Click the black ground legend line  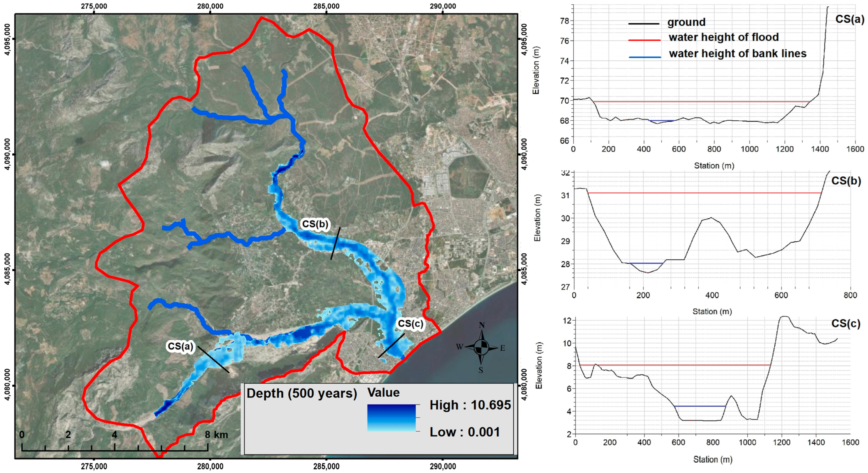(x=644, y=24)
